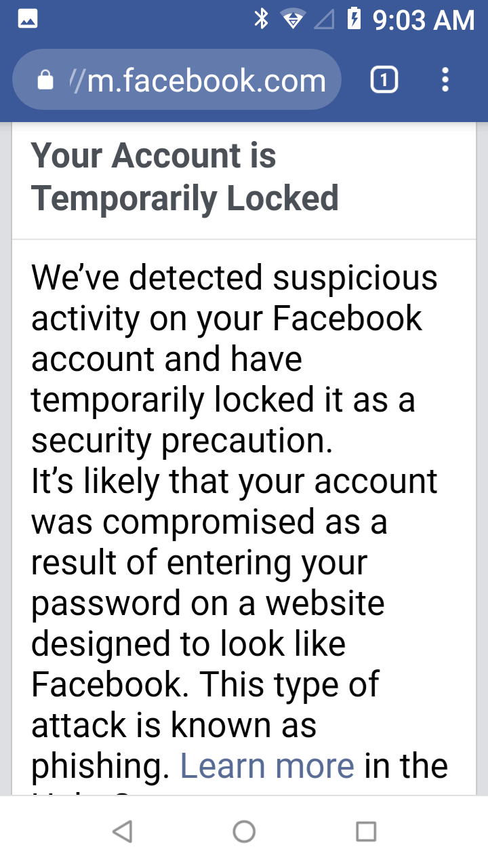Open the tab switcher showing 1 tab

click(384, 81)
